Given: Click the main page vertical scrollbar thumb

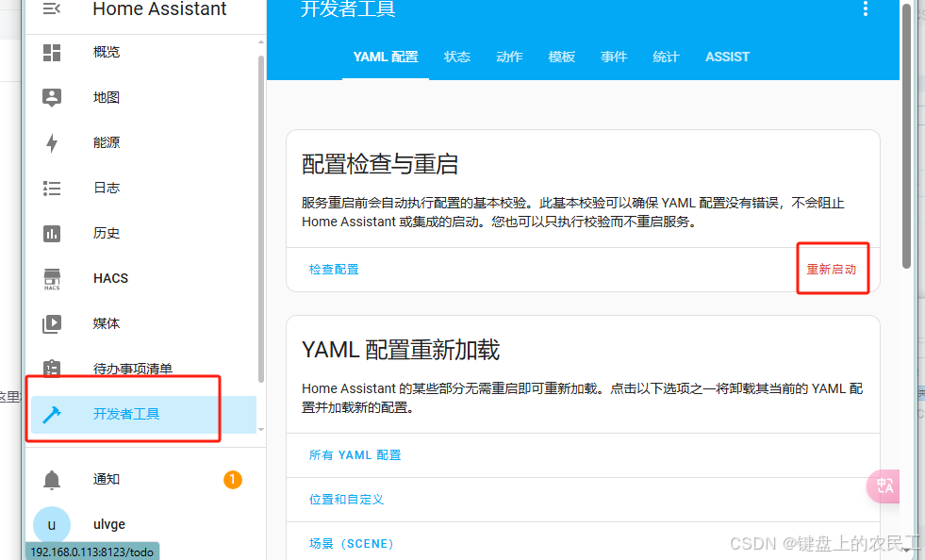Looking at the screenshot, I should click(x=907, y=136).
